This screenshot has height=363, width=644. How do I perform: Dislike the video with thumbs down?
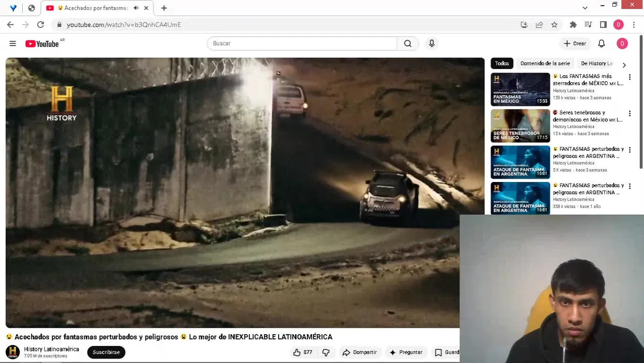point(326,352)
